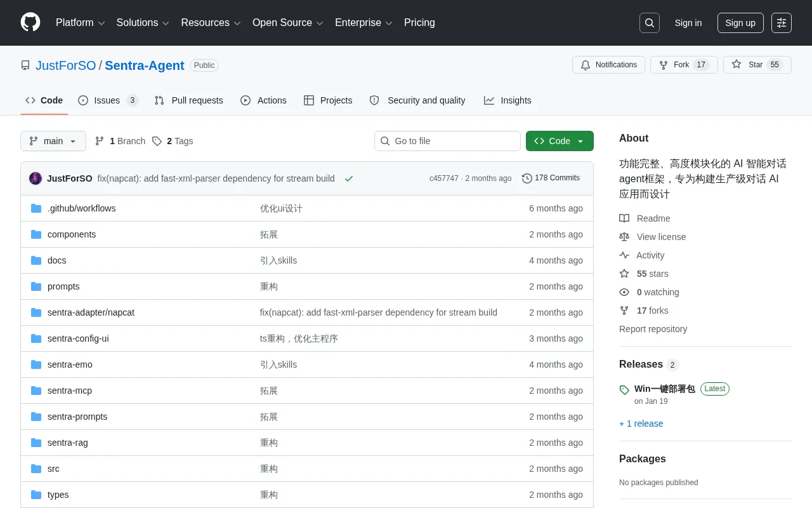Viewport: 812px width, 508px height.
Task: Click the 2 Tags link
Action: (173, 141)
